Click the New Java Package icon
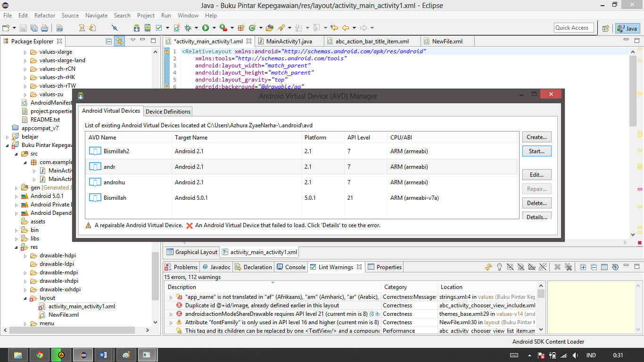This screenshot has width=644, height=362. click(241, 28)
